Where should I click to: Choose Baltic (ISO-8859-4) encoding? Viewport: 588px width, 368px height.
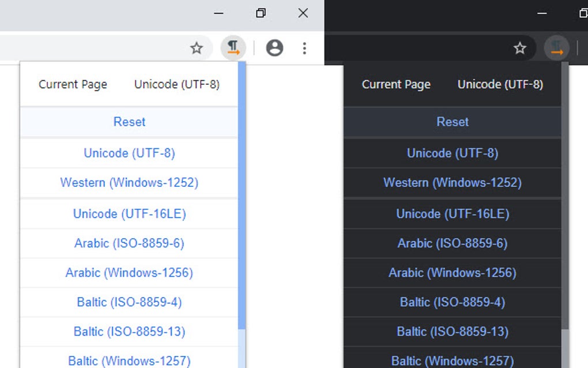pos(129,302)
